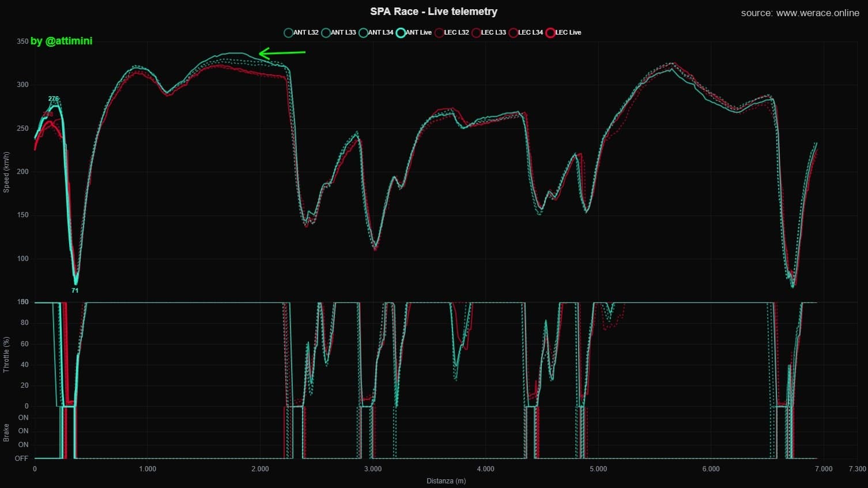Click the 71 minimum speed marker
The height and width of the screenshot is (488, 868).
point(75,290)
